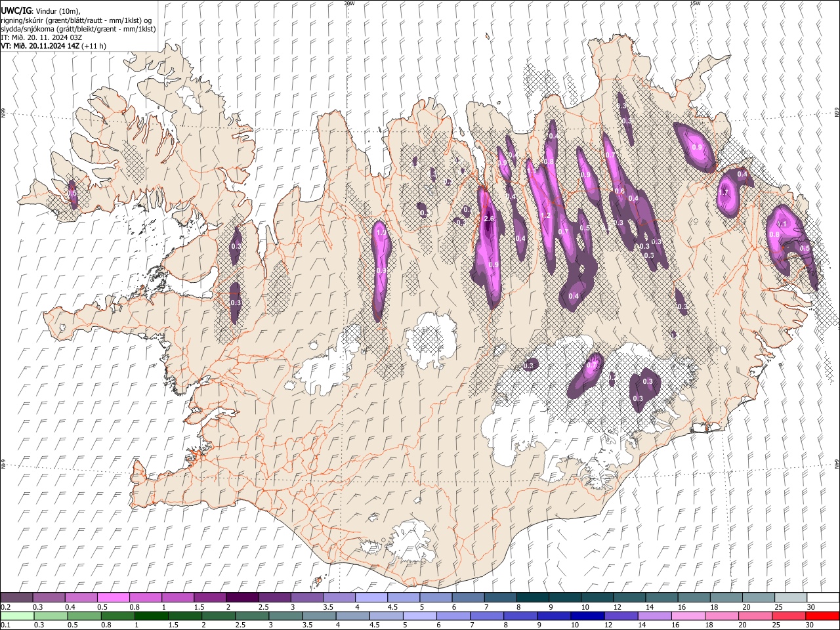Click the 'VT: Mið. 20.11.2024 14Z (+11 h)' line
This screenshot has height=630, width=840.
pos(53,46)
